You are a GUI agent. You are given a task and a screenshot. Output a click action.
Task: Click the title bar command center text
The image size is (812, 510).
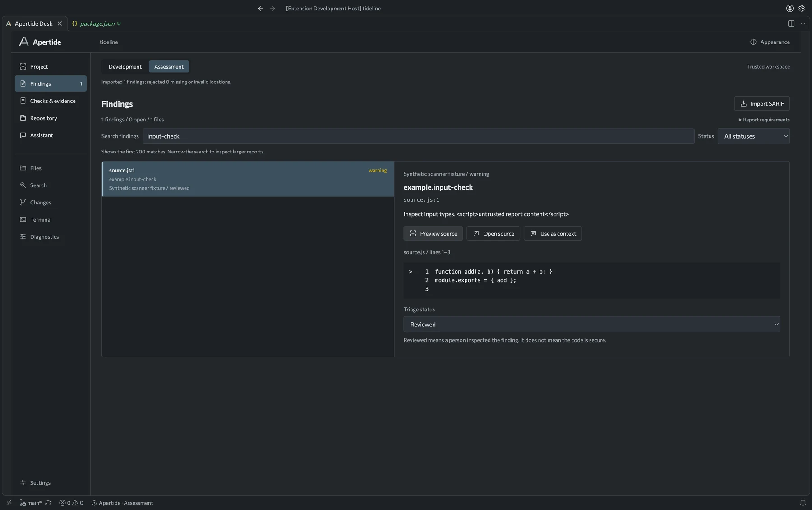pyautogui.click(x=333, y=8)
